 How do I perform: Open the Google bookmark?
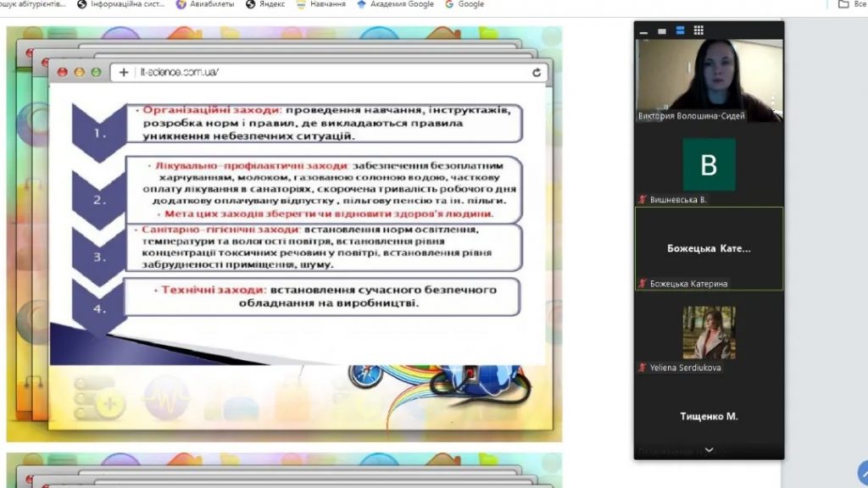(x=465, y=4)
